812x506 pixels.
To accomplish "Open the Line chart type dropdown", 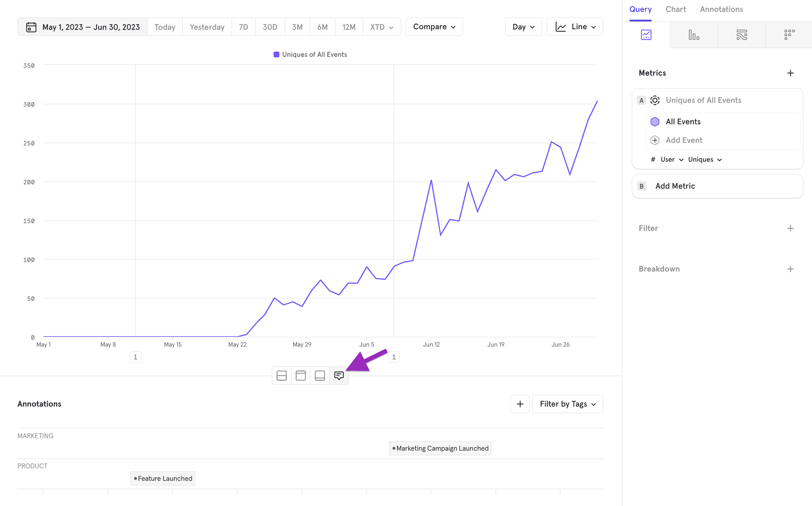I will click(575, 27).
